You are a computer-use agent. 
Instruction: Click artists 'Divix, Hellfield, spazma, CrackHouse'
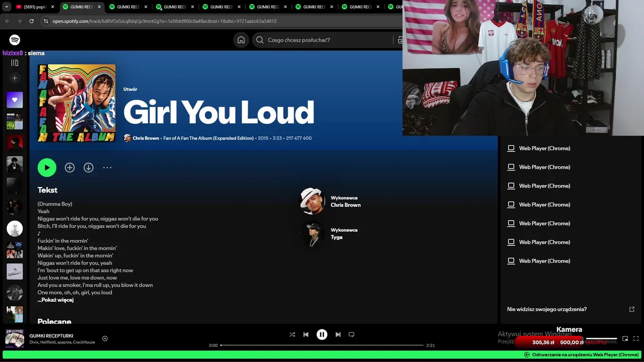62,342
